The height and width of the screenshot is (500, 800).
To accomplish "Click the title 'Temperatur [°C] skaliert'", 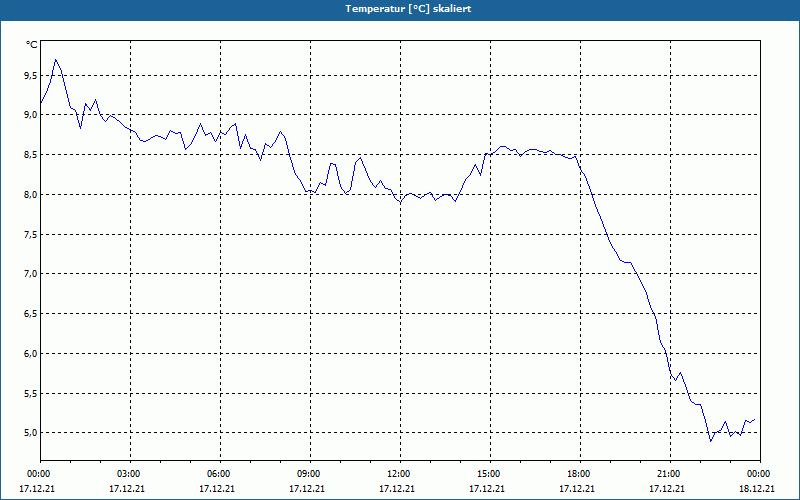I will click(408, 9).
